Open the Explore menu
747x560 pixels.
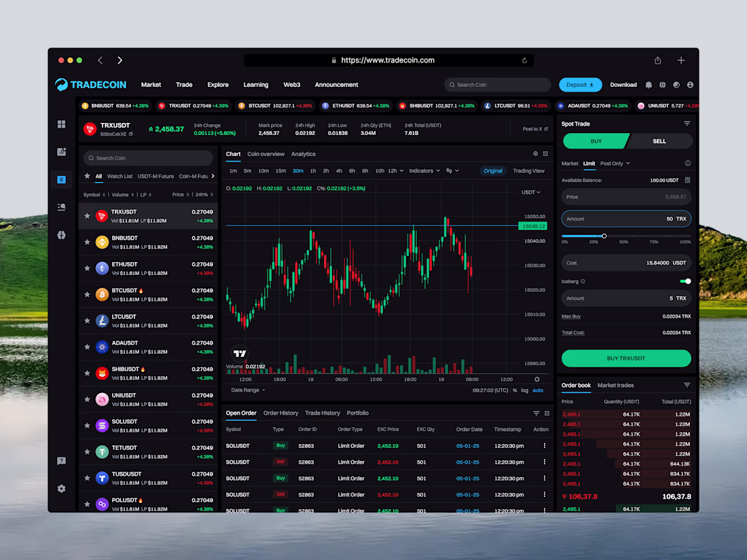tap(218, 85)
